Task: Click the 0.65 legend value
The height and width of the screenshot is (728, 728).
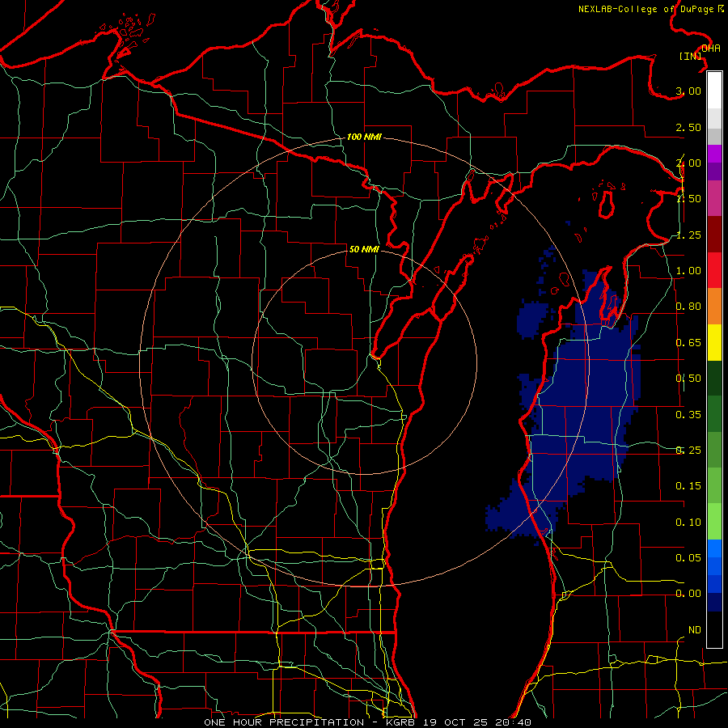Action: 688,343
